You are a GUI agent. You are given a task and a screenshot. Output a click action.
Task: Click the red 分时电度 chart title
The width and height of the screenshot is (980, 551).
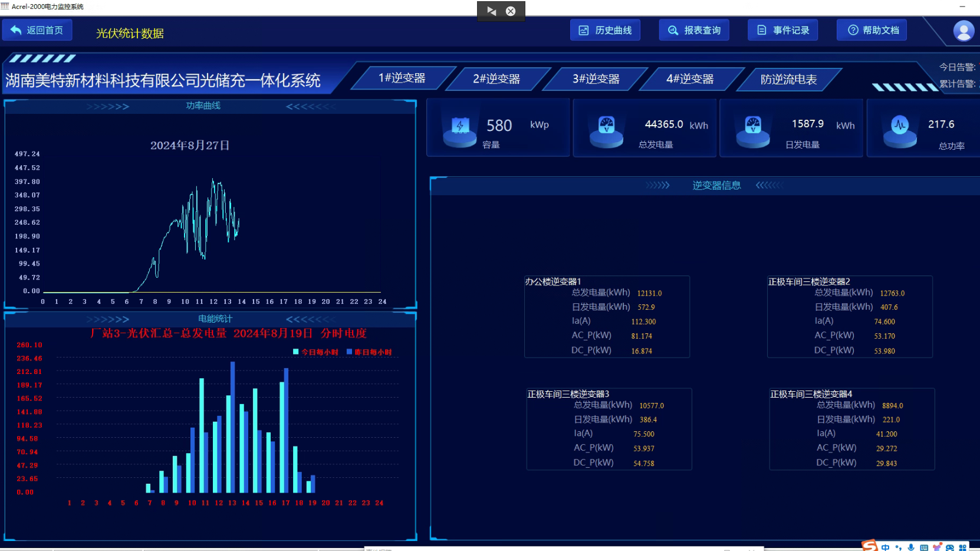[229, 333]
